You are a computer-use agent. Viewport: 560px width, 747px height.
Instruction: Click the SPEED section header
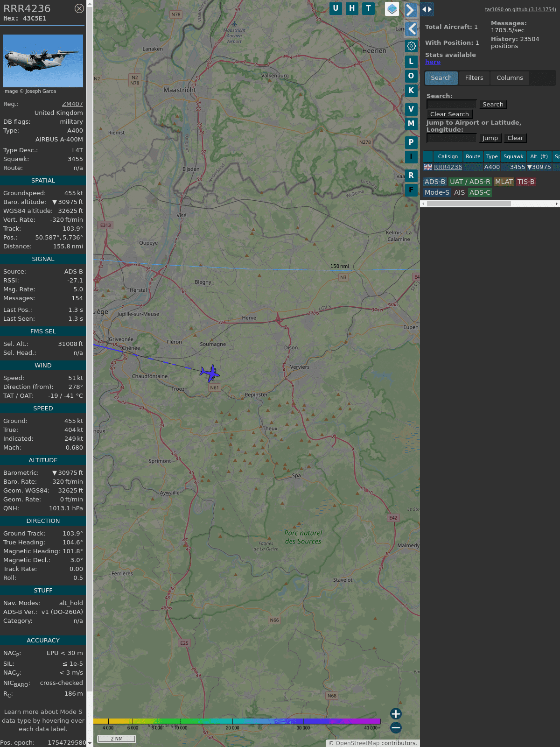coord(43,409)
